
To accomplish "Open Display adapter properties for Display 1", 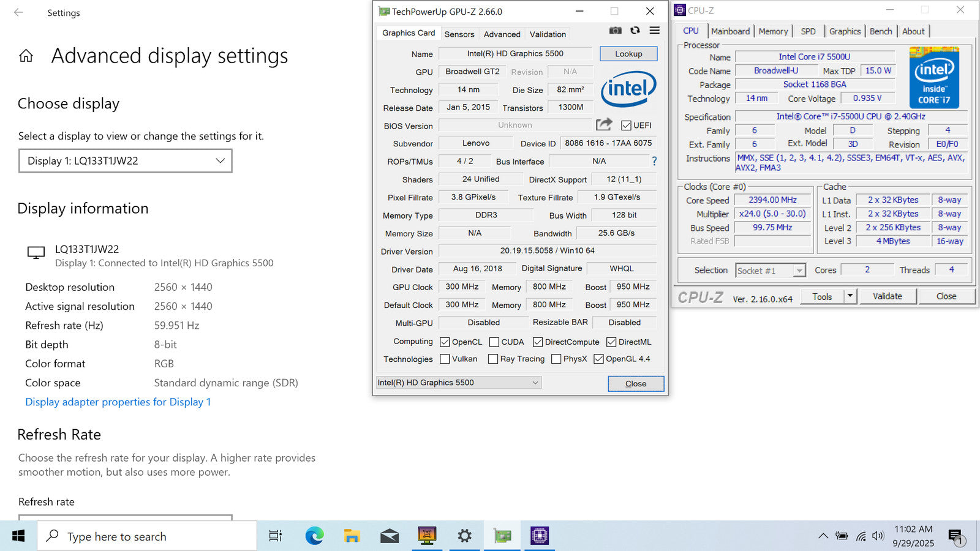I will (x=118, y=402).
